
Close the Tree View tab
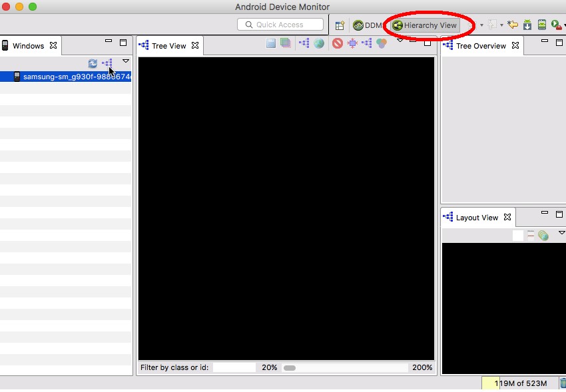tap(195, 45)
